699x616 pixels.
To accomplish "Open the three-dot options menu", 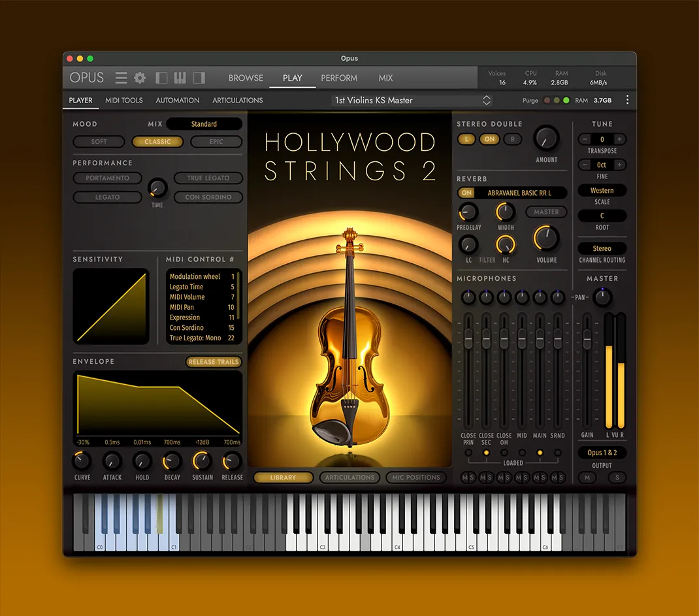I will click(627, 100).
